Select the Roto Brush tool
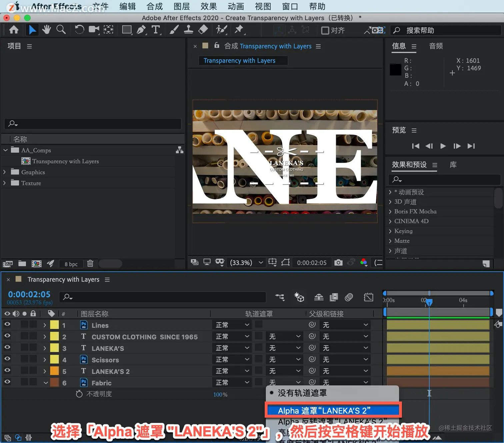This screenshot has height=443, width=504. click(x=221, y=30)
